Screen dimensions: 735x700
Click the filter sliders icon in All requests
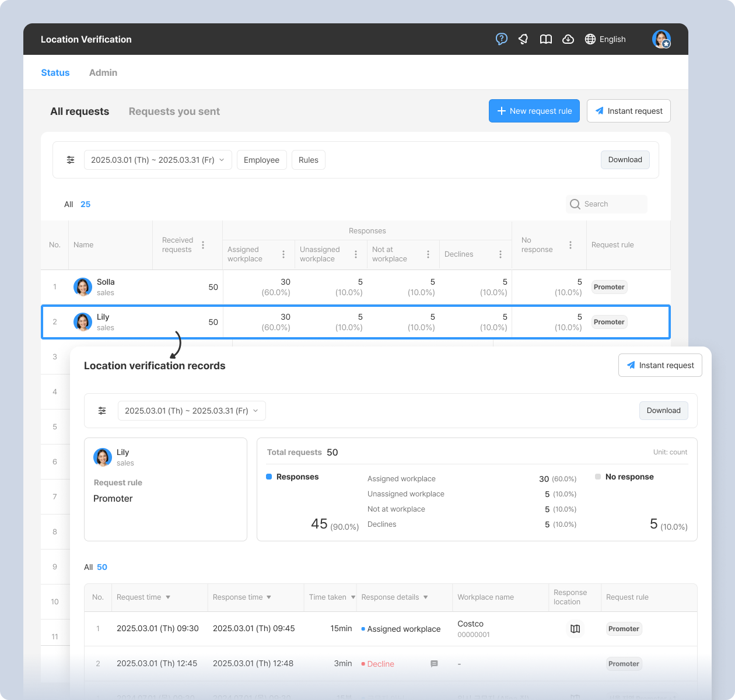(x=71, y=160)
